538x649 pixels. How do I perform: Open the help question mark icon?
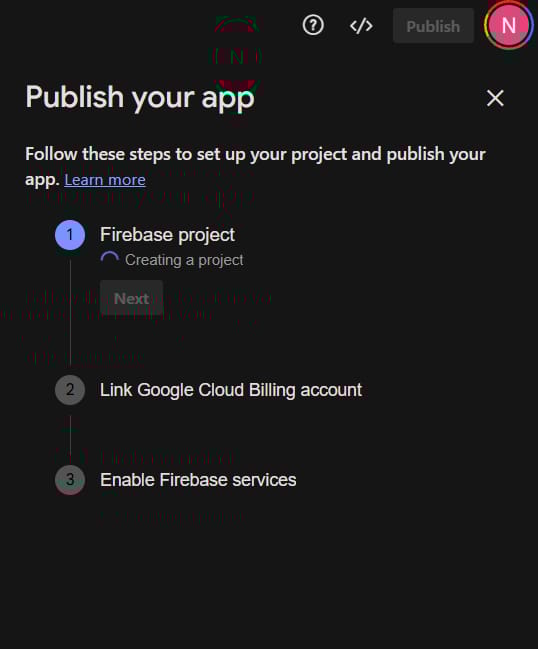click(313, 26)
